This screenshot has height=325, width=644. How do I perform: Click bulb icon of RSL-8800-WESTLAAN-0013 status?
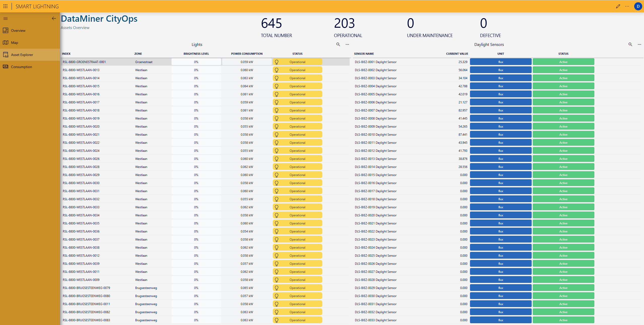click(277, 70)
